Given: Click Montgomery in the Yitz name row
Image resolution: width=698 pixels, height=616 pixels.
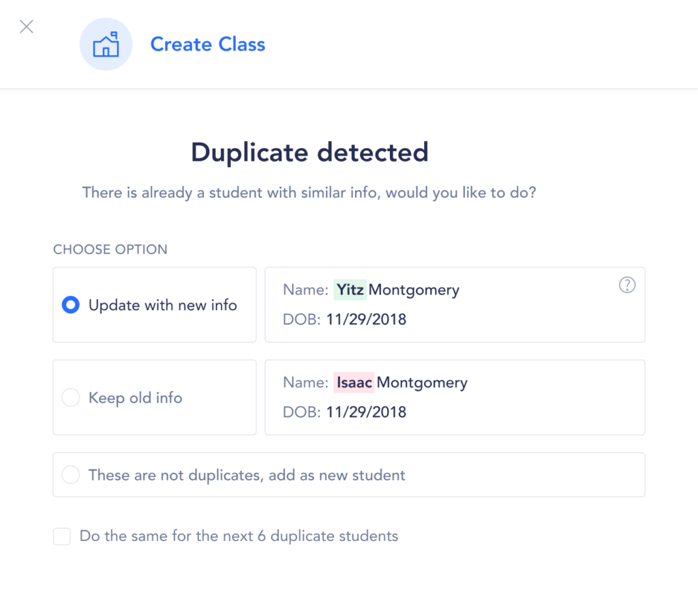Looking at the screenshot, I should coord(414,290).
